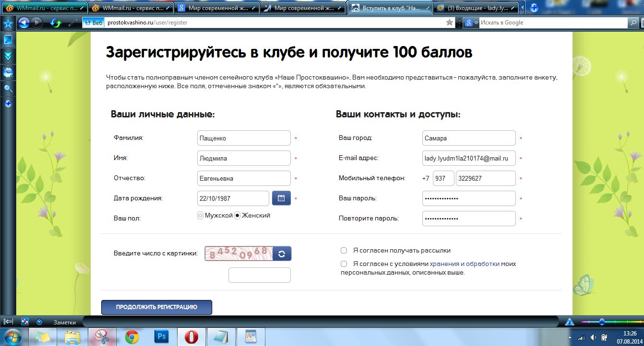Open the history clock sidebar icon
Screen dimensions: 644x346
8,72
